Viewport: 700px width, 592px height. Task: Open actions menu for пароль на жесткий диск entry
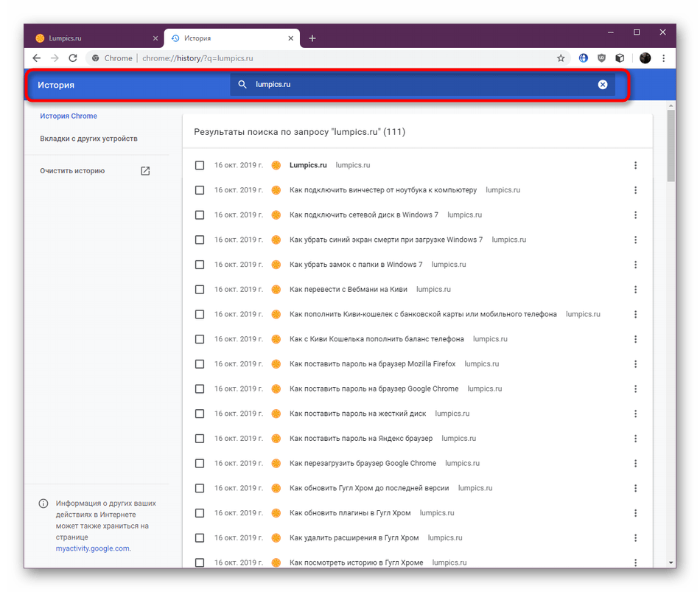(635, 414)
